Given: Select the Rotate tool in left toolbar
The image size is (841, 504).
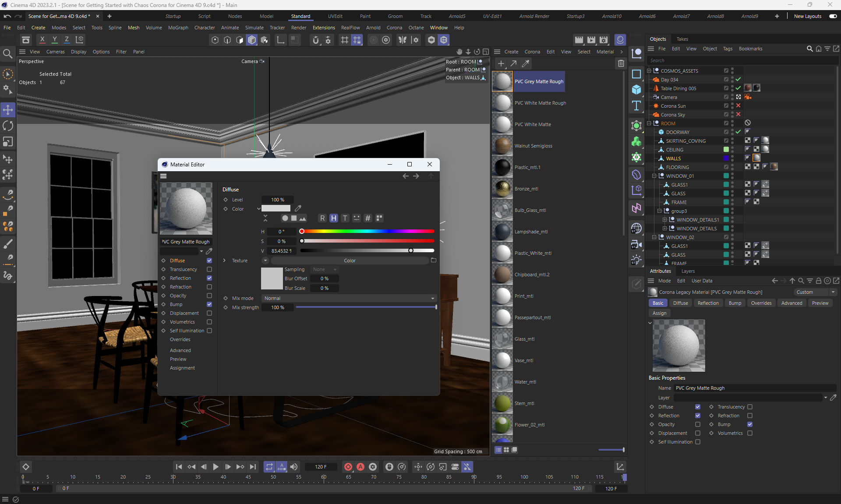Looking at the screenshot, I should 8,126.
